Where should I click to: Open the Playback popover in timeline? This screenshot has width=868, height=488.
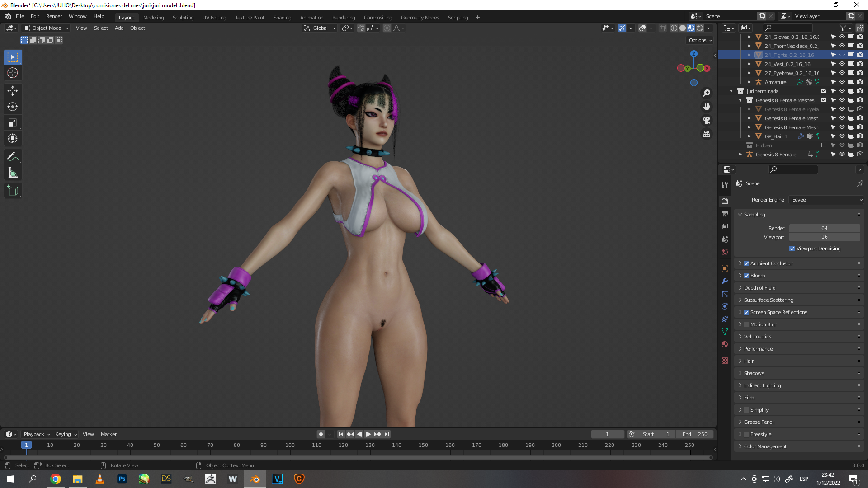pos(37,434)
